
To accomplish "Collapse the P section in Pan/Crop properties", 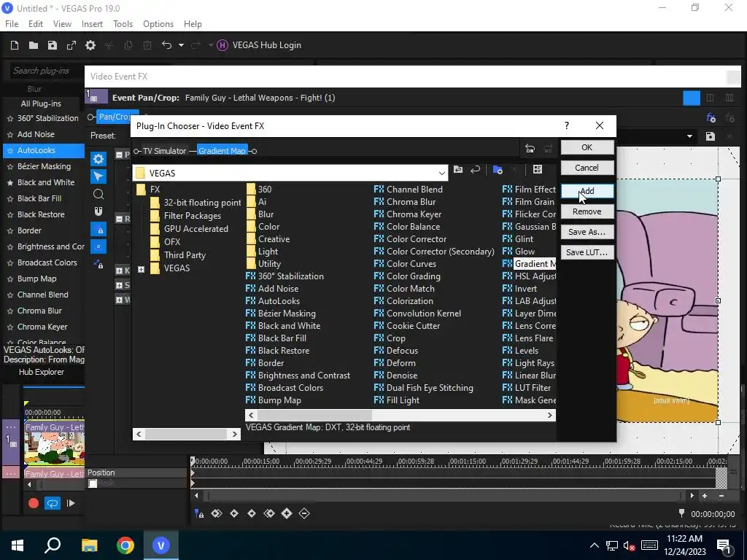I will [x=119, y=155].
